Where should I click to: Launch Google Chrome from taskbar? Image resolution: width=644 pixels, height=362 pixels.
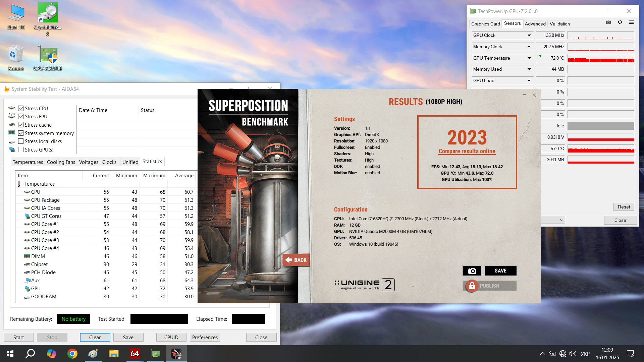(72, 354)
